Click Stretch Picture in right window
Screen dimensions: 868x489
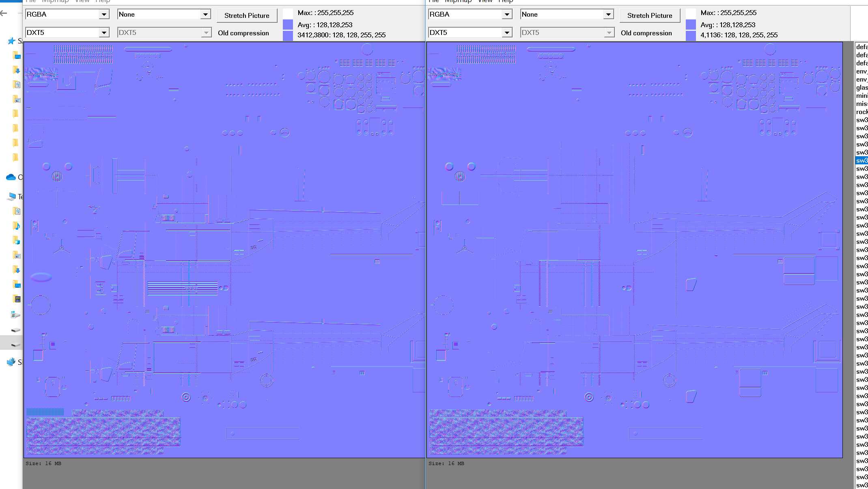(650, 15)
